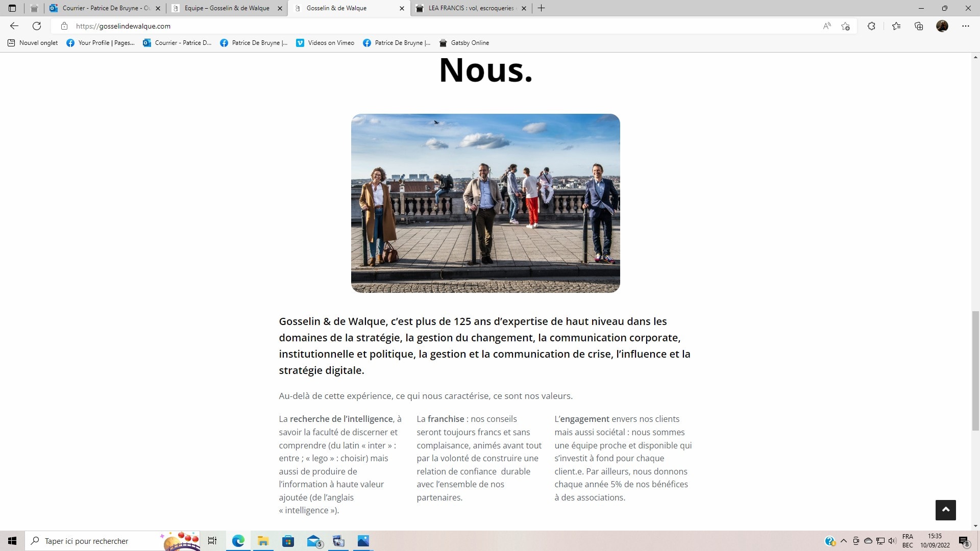Open a new tab with plus
This screenshot has width=980, height=551.
(x=542, y=8)
